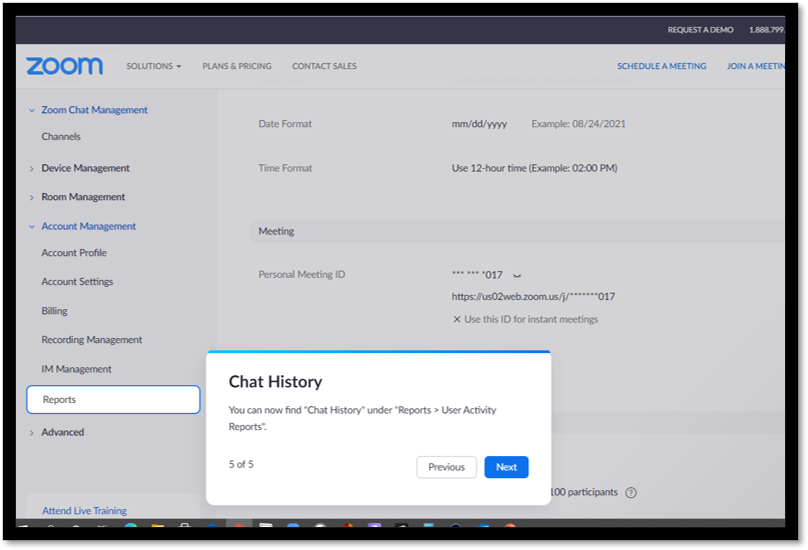Screen dimensions: 808x550
Task: Click the Zoom logo
Action: 64,66
